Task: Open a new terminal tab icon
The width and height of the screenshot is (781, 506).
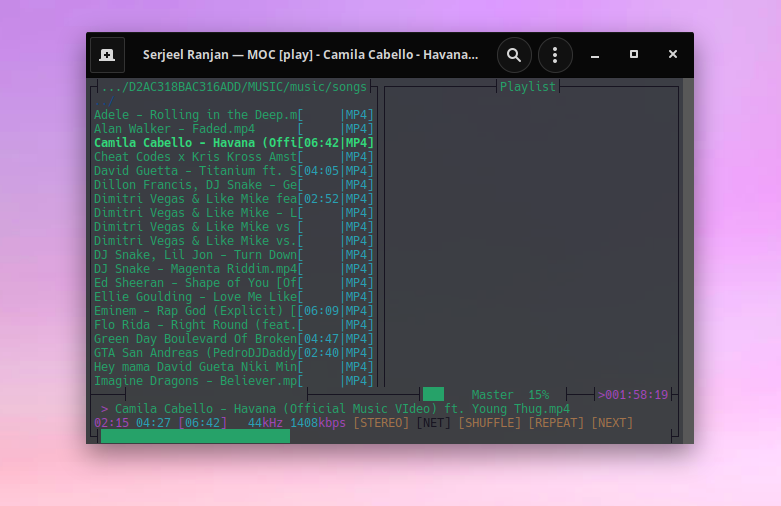Action: click(107, 55)
